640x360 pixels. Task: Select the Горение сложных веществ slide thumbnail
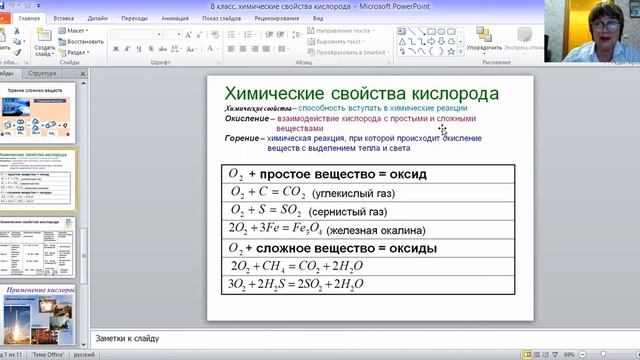pos(38,113)
